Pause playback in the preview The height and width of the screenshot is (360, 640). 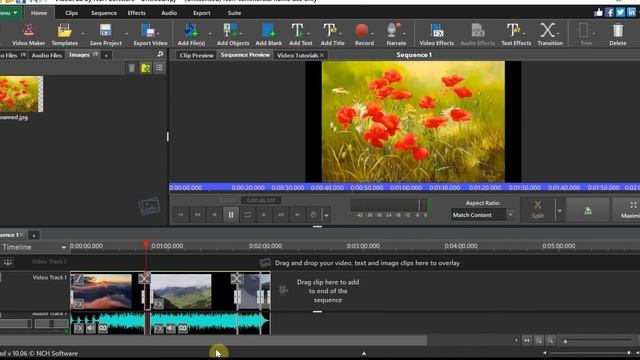231,215
